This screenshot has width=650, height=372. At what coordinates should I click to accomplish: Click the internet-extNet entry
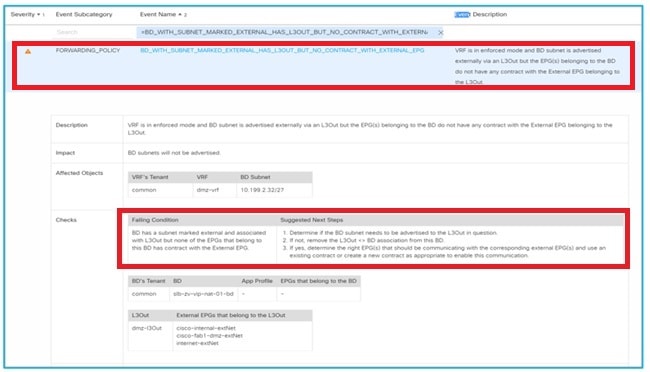click(197, 343)
